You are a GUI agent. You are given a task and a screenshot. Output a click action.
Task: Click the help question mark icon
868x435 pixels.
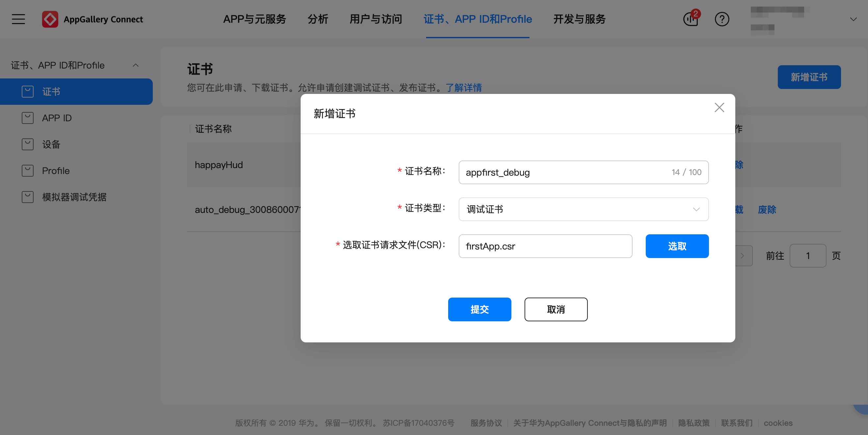(722, 19)
